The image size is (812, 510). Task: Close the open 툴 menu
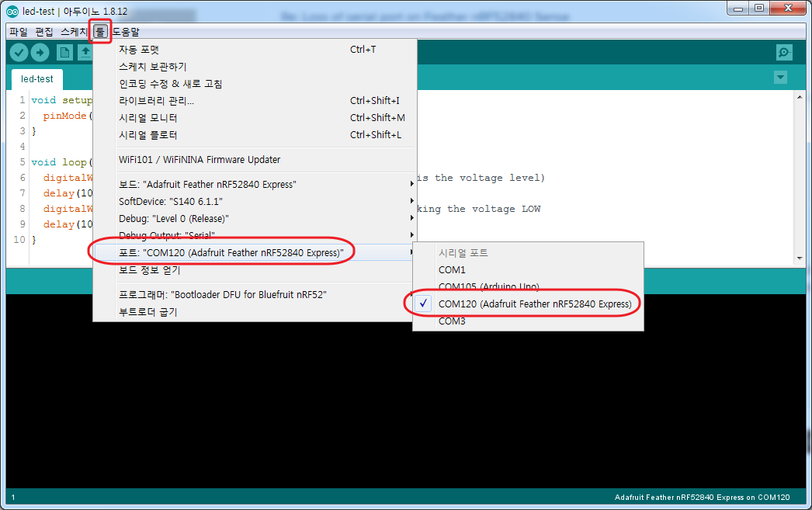[100, 32]
